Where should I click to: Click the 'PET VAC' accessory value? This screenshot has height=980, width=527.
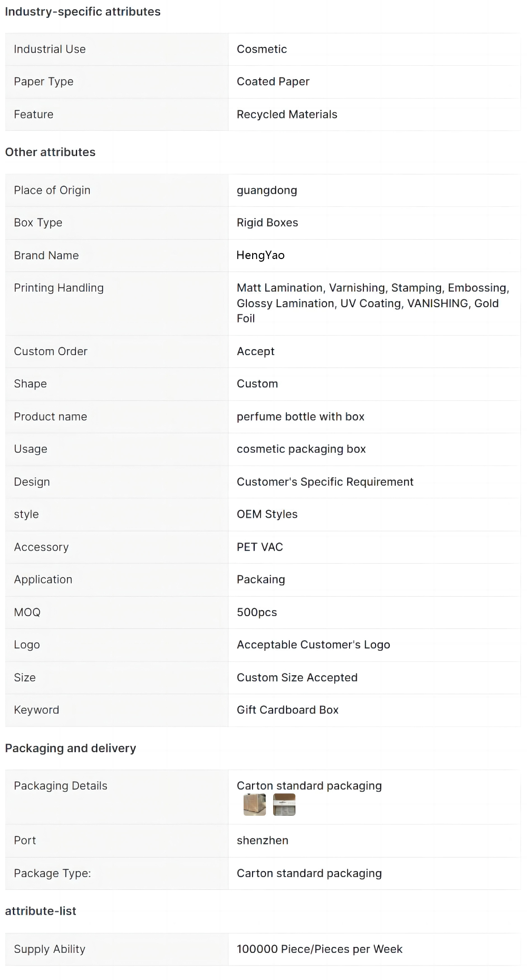[260, 547]
